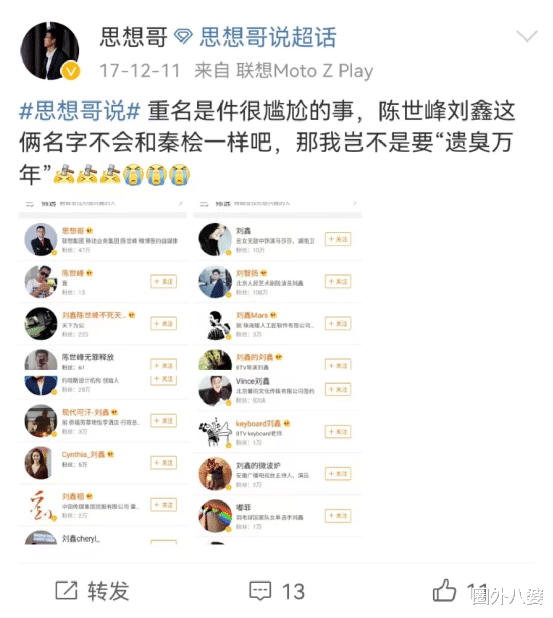
Task: Open the post options chevron dropdown
Action: 527,36
